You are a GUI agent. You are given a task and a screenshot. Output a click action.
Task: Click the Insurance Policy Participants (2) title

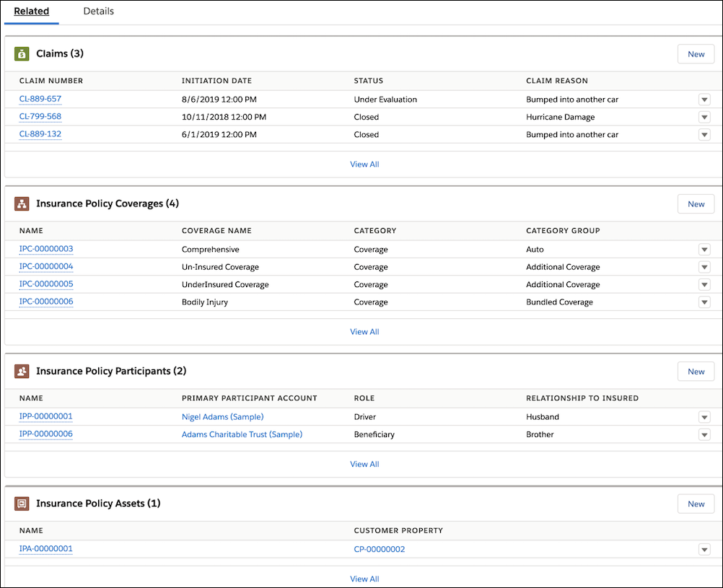pyautogui.click(x=111, y=371)
